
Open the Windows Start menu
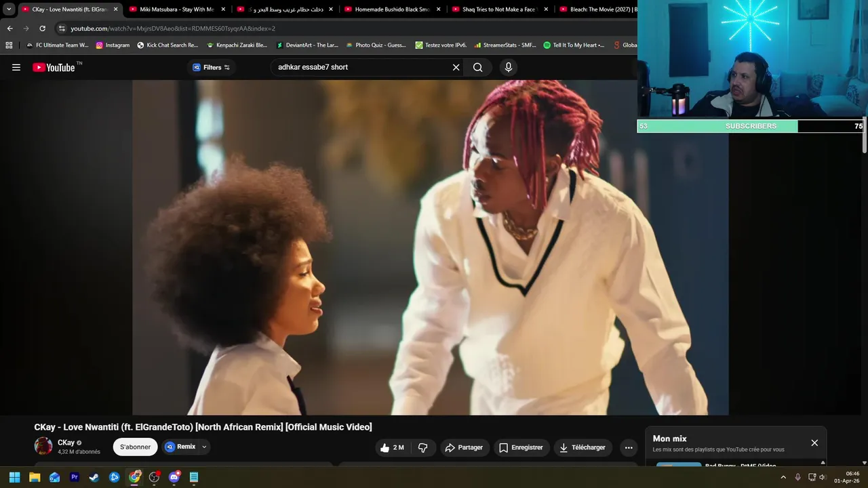click(x=14, y=477)
